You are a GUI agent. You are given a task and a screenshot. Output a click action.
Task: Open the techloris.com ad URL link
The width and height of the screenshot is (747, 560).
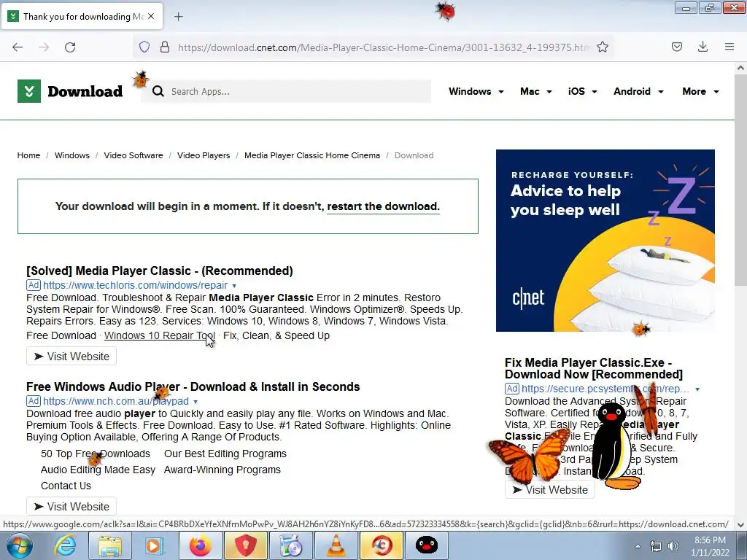pyautogui.click(x=135, y=285)
